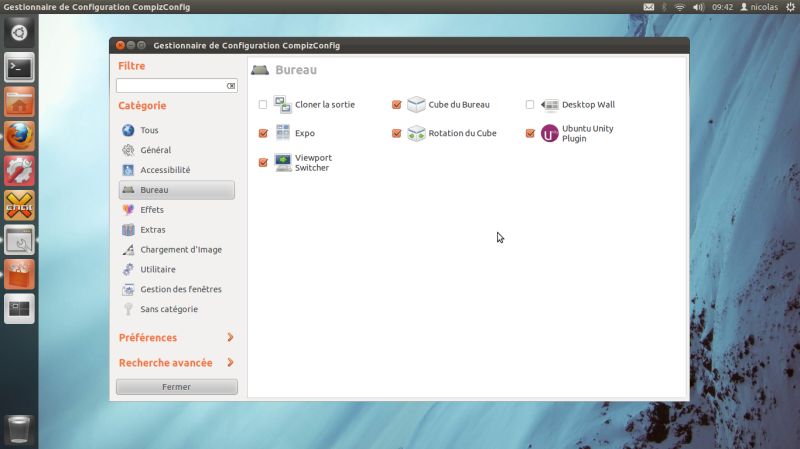Image resolution: width=800 pixels, height=449 pixels.
Task: Select the Utilitaire category
Action: pos(177,269)
